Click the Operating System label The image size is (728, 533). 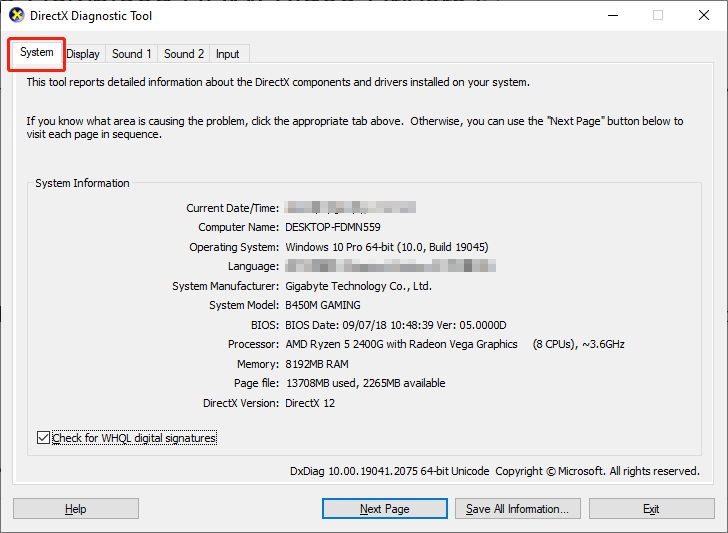[x=234, y=247]
